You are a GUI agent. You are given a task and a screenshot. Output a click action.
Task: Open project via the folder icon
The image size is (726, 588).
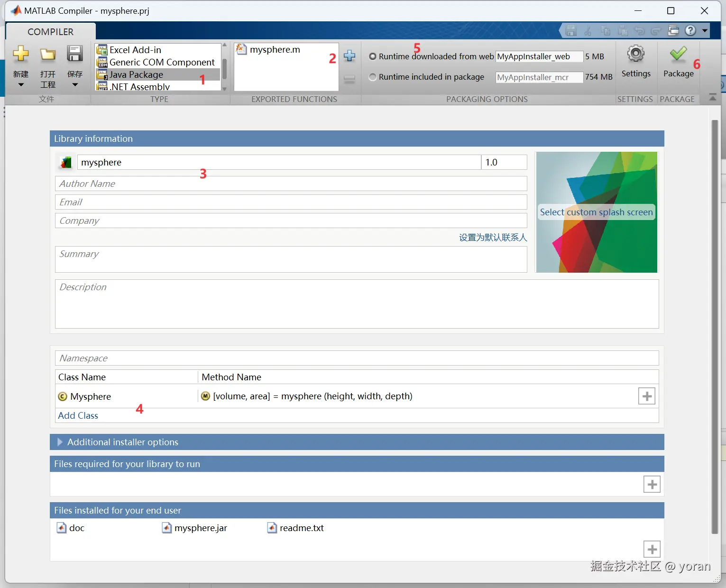[x=47, y=54]
